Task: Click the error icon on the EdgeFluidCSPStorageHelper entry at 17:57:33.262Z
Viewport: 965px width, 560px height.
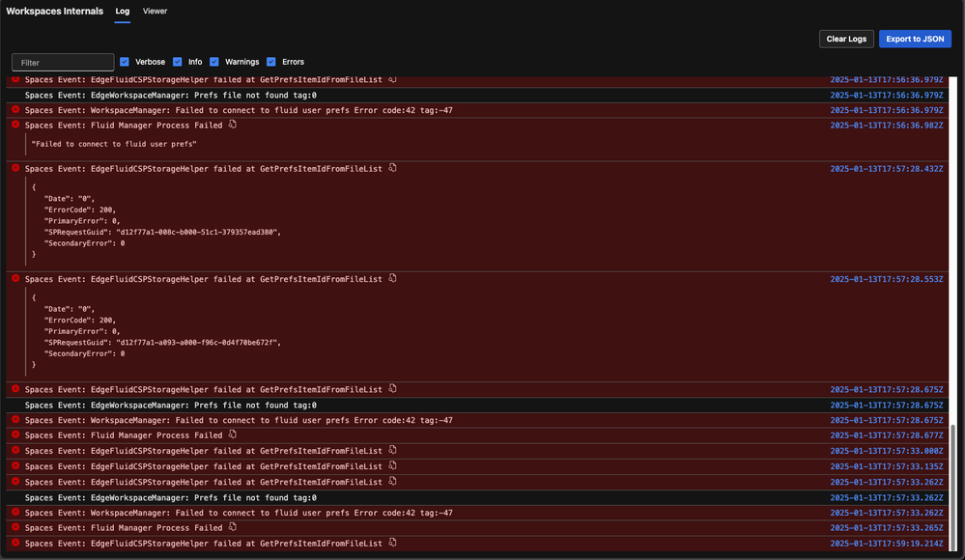Action: tap(15, 481)
